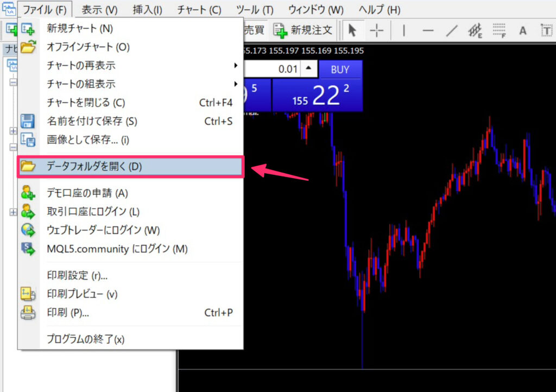Click the 新規注文 (New Order) toolbar button
Viewport: 556px width, 392px height.
point(303,30)
